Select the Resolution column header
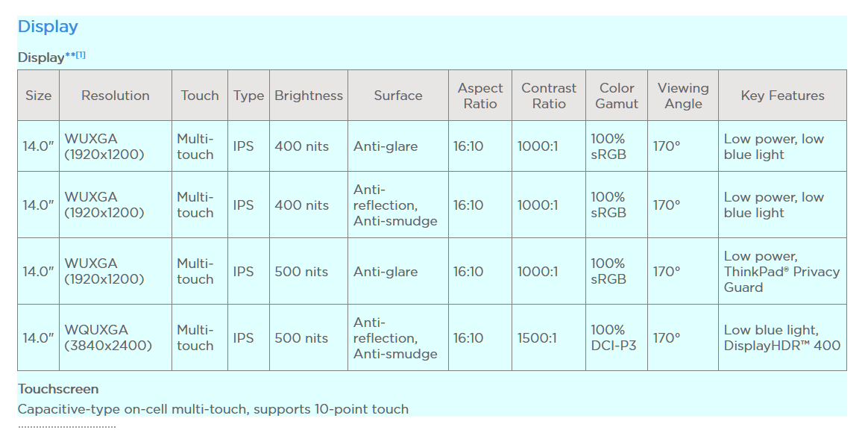The image size is (868, 433). (x=115, y=96)
